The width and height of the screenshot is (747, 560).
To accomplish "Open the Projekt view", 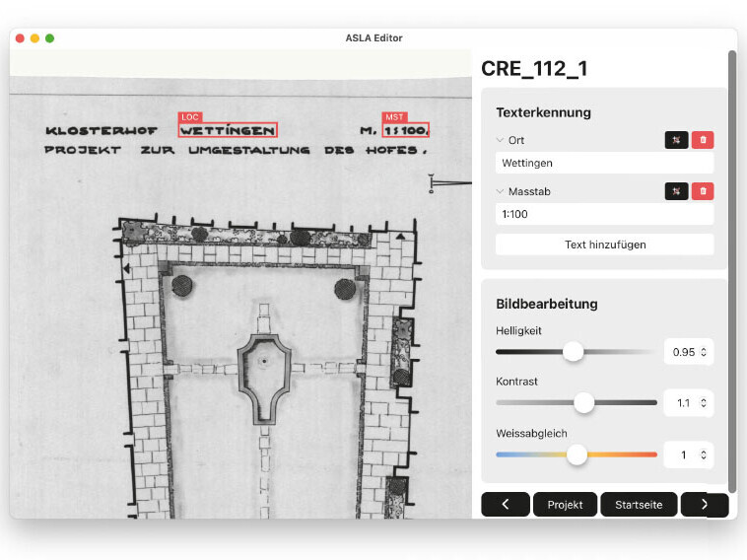I will coord(565,504).
